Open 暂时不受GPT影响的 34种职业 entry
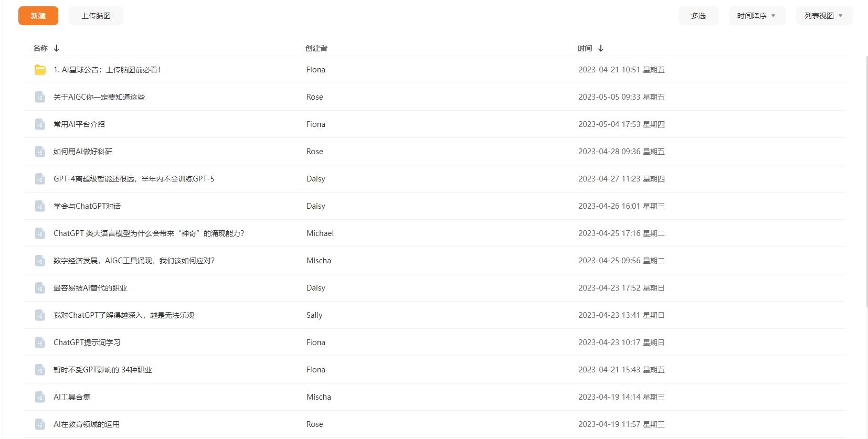The width and height of the screenshot is (868, 439). point(103,370)
